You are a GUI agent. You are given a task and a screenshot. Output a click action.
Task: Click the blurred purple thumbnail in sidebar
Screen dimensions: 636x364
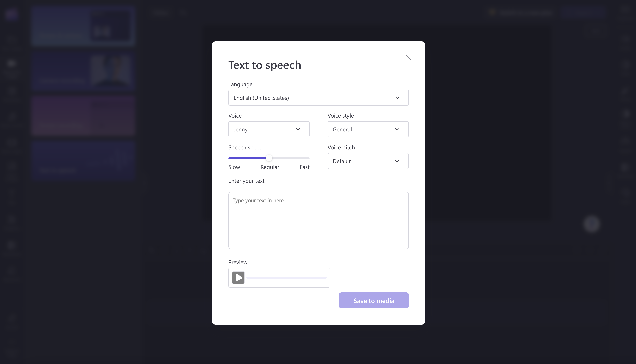pos(83,116)
